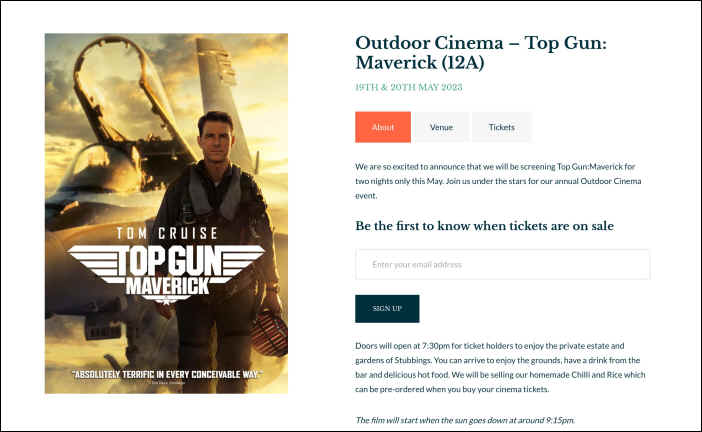Viewport: 702px width, 432px height.
Task: Click the Top Gun Maverick logo on poster
Action: pos(166,273)
